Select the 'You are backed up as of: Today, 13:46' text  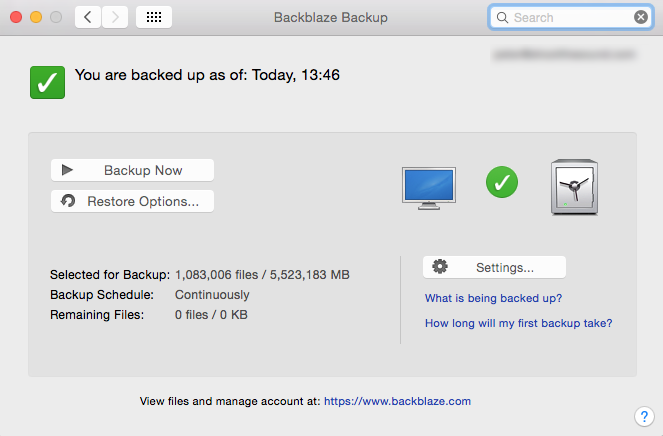207,75
